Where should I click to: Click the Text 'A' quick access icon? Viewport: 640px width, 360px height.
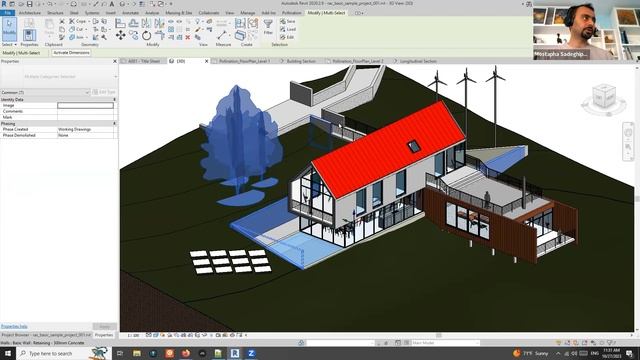click(111, 4)
